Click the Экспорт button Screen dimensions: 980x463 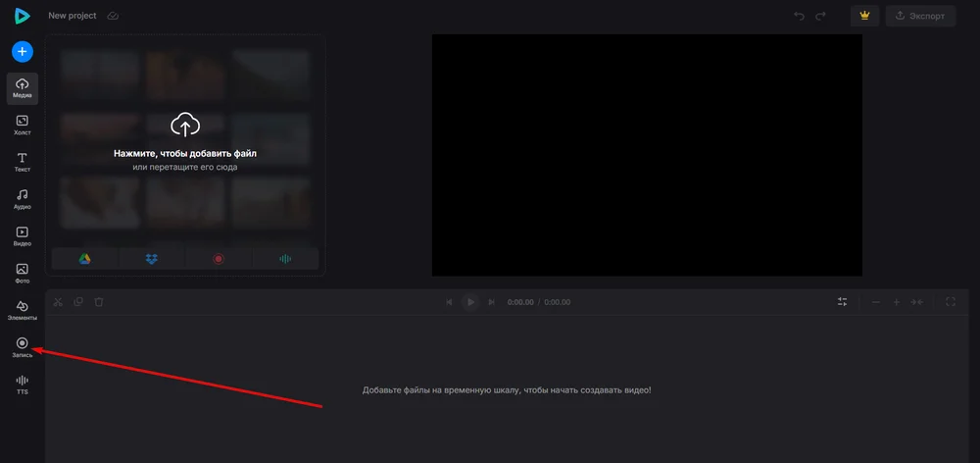click(x=920, y=16)
